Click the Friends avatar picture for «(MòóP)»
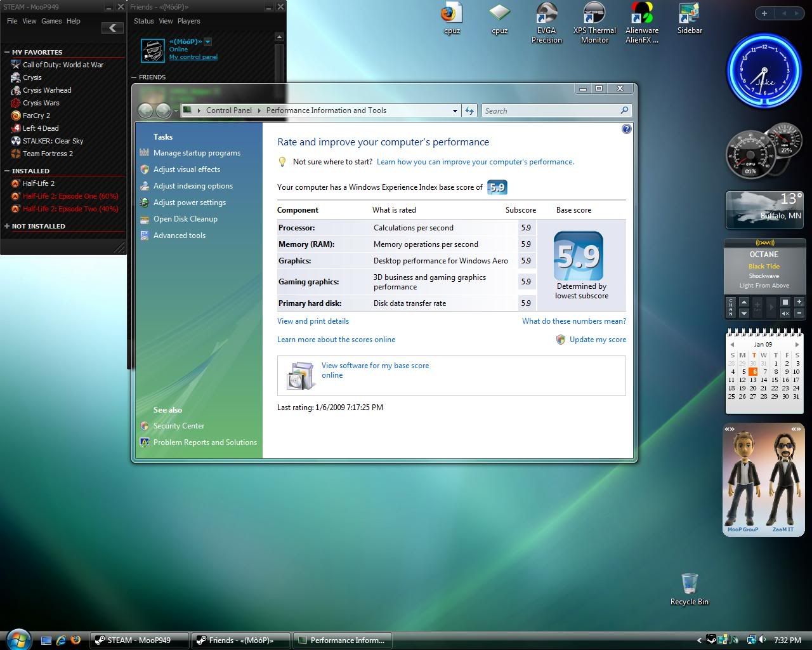This screenshot has width=812, height=650. point(153,50)
